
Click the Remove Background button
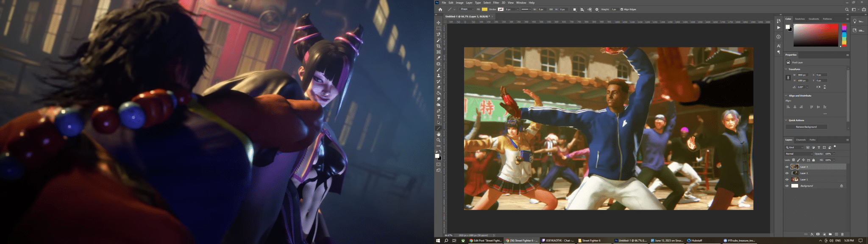coord(806,127)
